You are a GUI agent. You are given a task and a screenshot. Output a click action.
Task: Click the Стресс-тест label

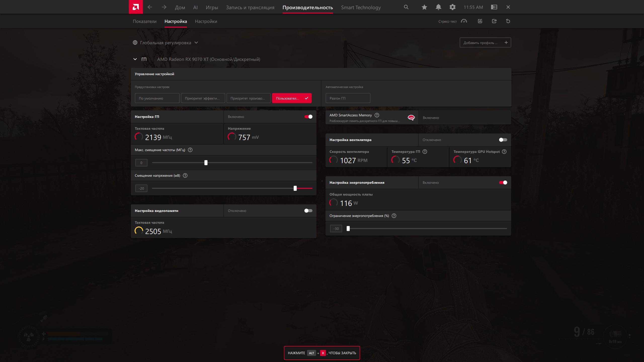[x=448, y=21]
